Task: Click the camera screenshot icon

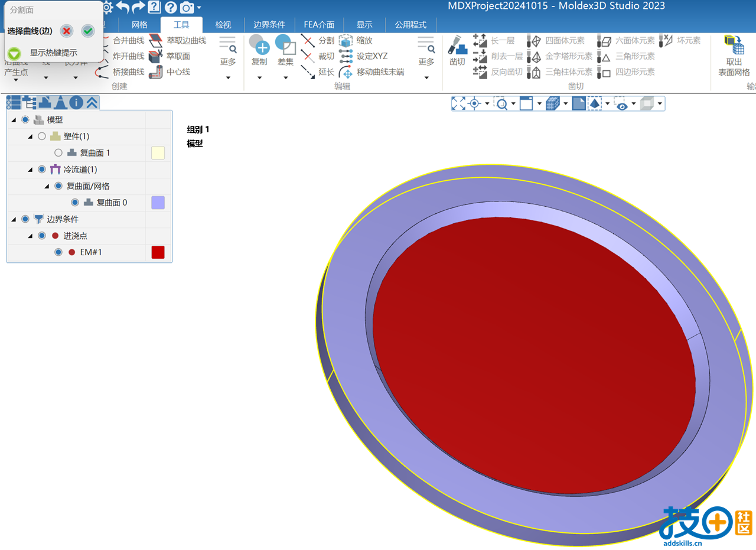Action: coord(187,7)
